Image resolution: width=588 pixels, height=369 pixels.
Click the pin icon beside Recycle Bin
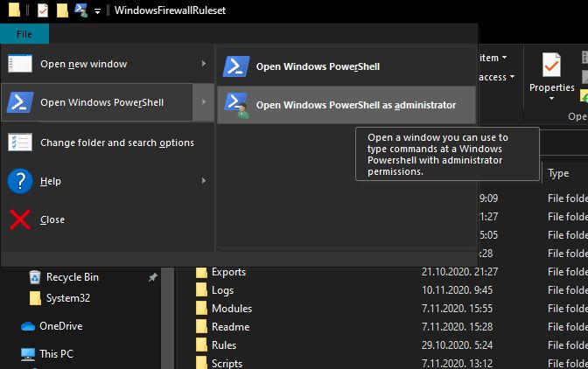tap(152, 277)
